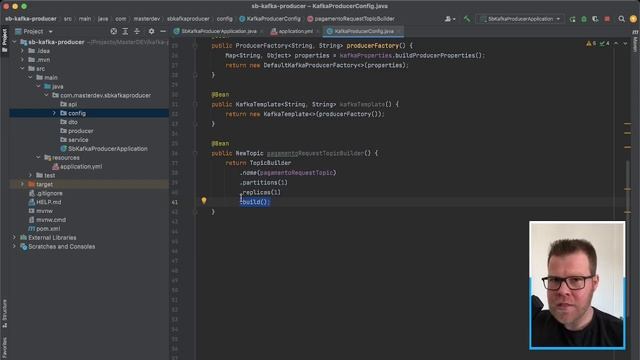Go to next highlighted error arrow

625,43
